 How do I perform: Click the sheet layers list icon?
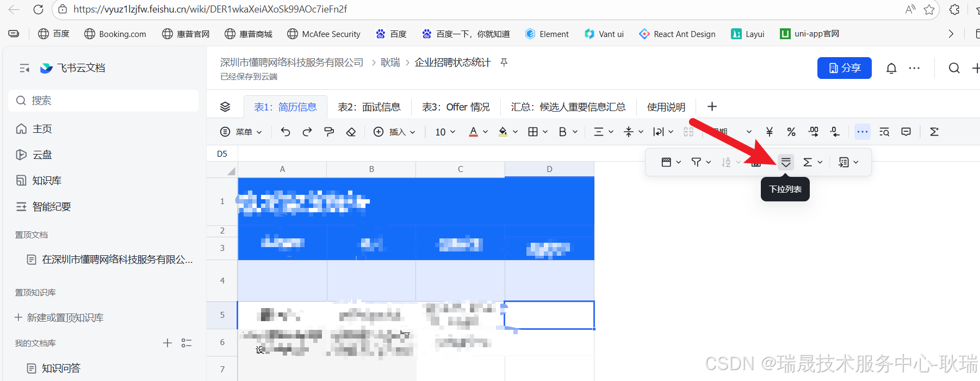click(x=225, y=107)
